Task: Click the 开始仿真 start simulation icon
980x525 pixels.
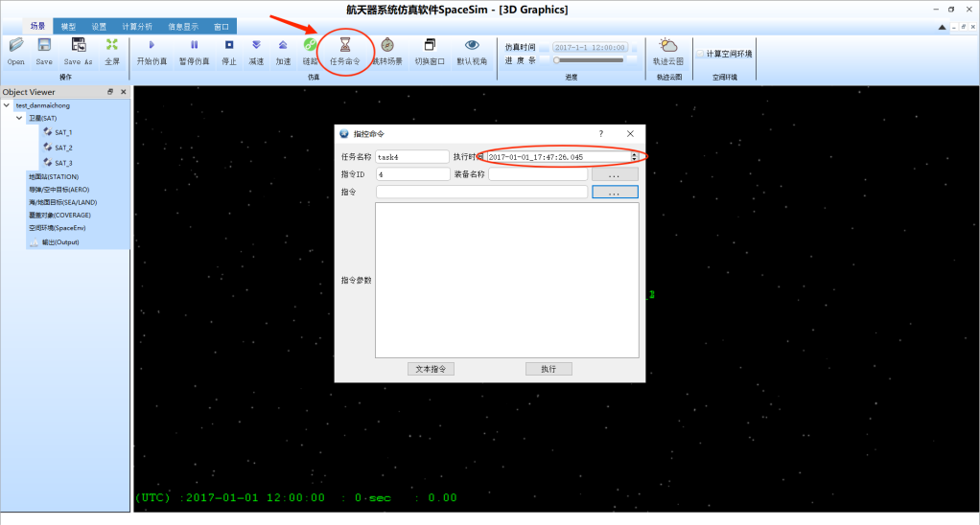Action: click(x=152, y=45)
